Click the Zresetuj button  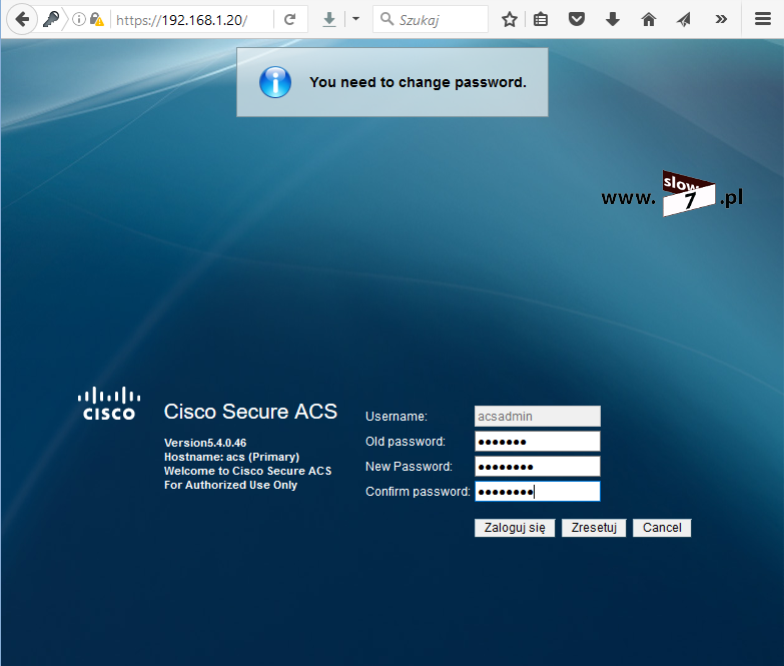point(594,528)
